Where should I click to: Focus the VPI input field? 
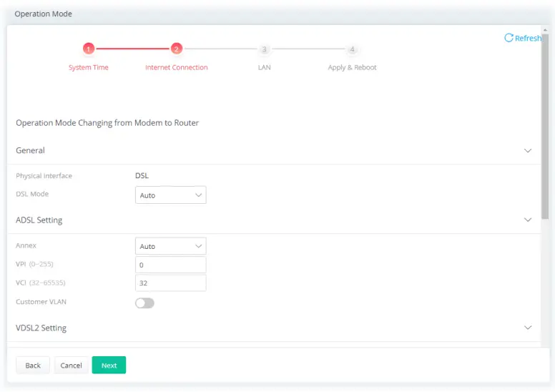pyautogui.click(x=171, y=265)
